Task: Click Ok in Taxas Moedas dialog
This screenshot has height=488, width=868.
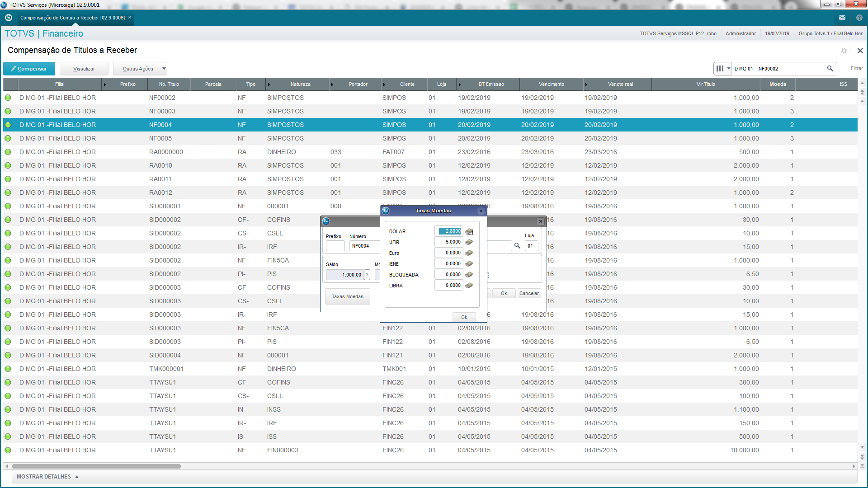Action: point(464,317)
